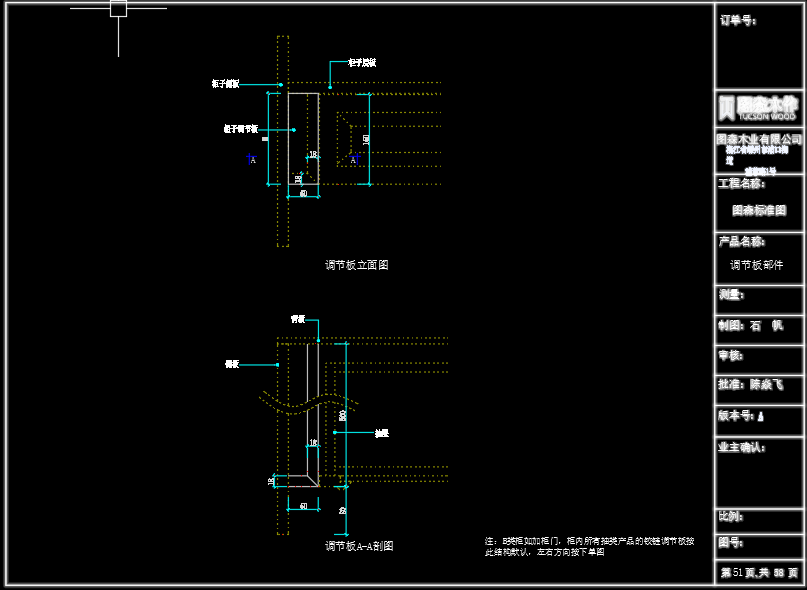Click the 图号 drawing number field

click(x=730, y=542)
